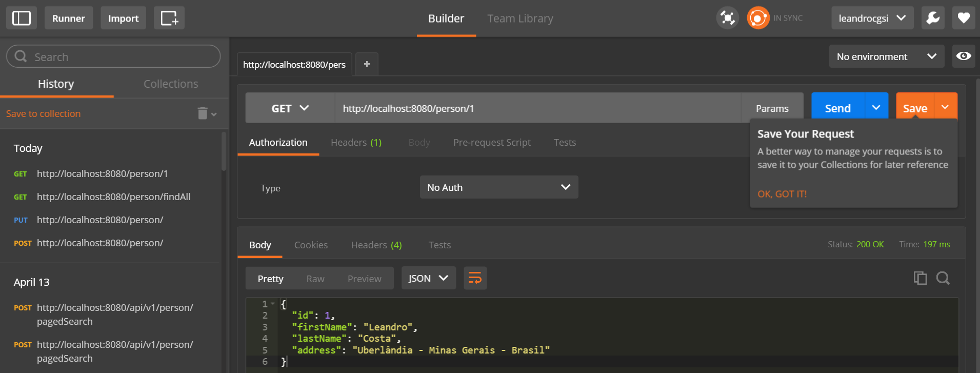Toggle line wrap in response

(475, 278)
